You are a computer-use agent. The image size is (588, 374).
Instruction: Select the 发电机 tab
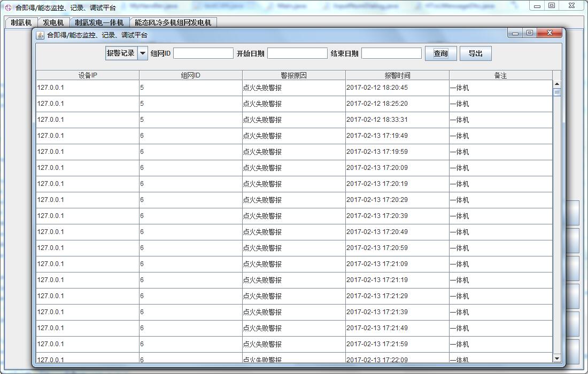[x=53, y=22]
